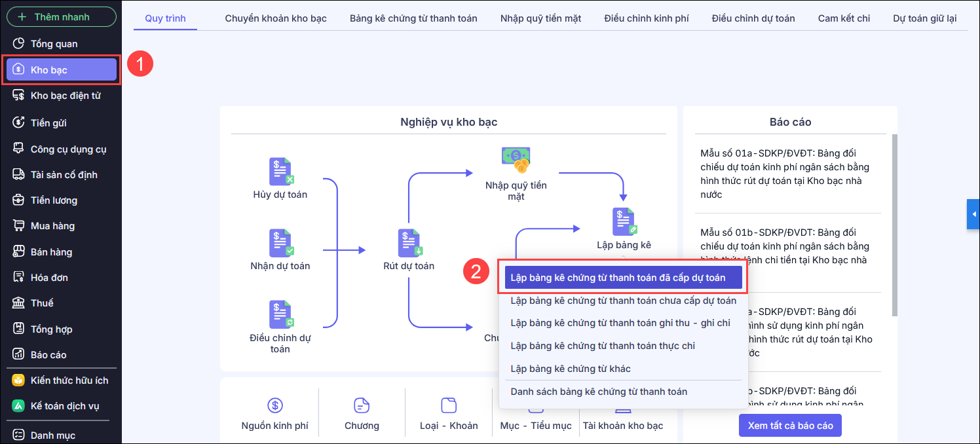Click the Chương category icon
980x444 pixels.
pos(362,405)
